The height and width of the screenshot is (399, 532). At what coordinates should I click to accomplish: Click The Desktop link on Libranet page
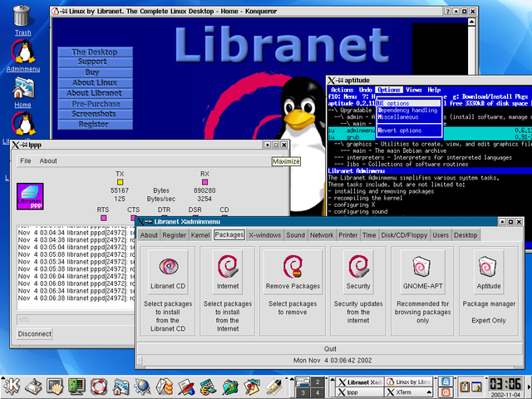tap(95, 52)
